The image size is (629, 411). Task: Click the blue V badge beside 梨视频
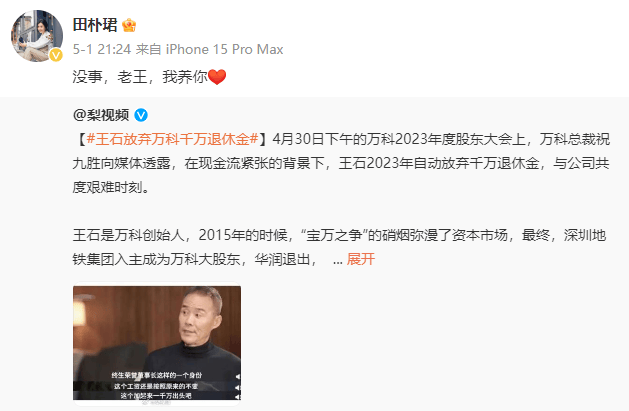click(141, 115)
